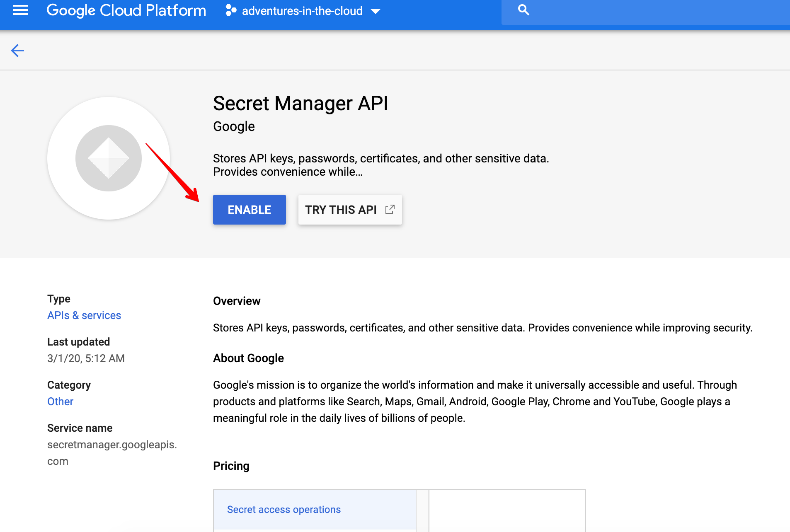The image size is (790, 532).
Task: Click the Google Cloud Platform logo
Action: pos(126,10)
